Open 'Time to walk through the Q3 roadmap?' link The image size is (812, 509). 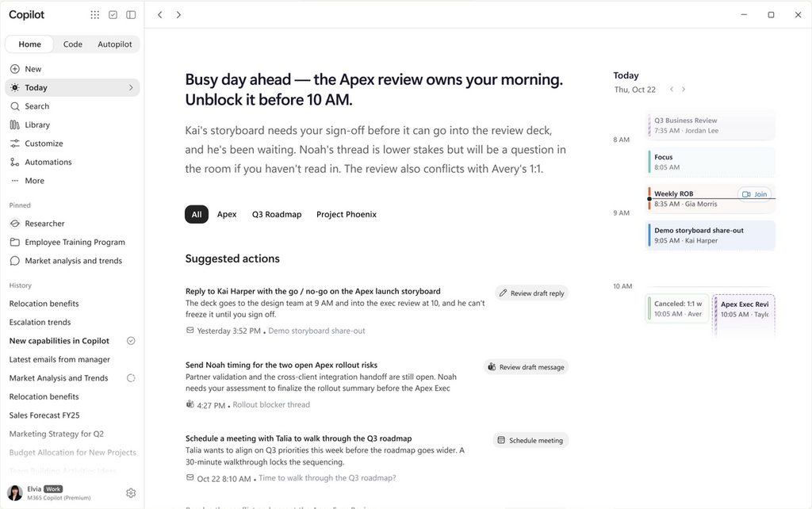tap(327, 478)
